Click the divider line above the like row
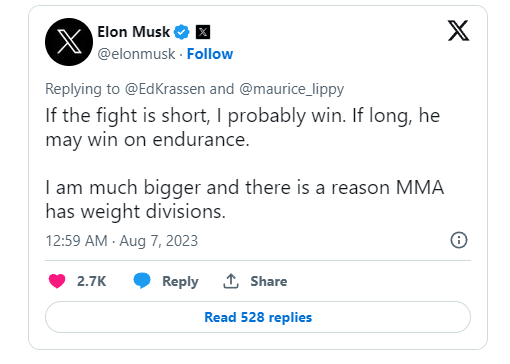Viewport: 510px width, 364px height. click(x=258, y=260)
